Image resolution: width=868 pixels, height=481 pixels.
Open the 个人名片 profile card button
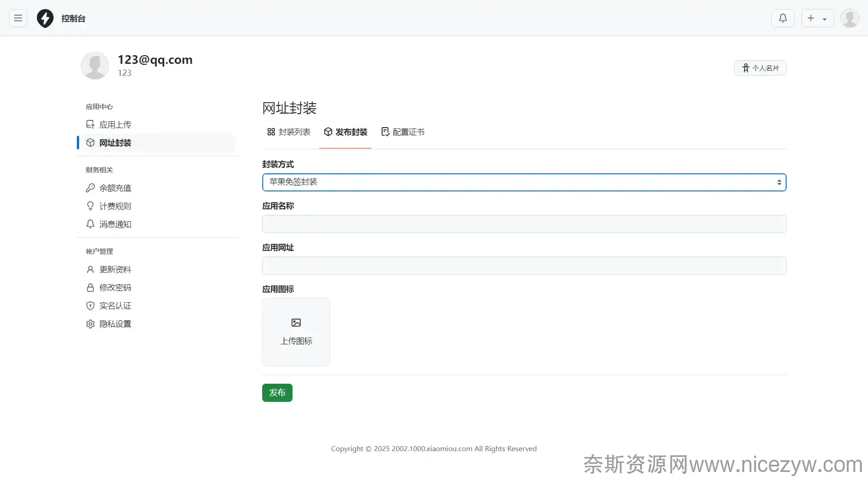[760, 68]
